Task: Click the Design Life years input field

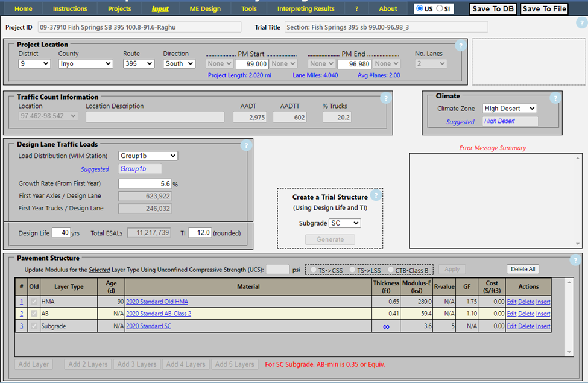Action: click(x=61, y=233)
